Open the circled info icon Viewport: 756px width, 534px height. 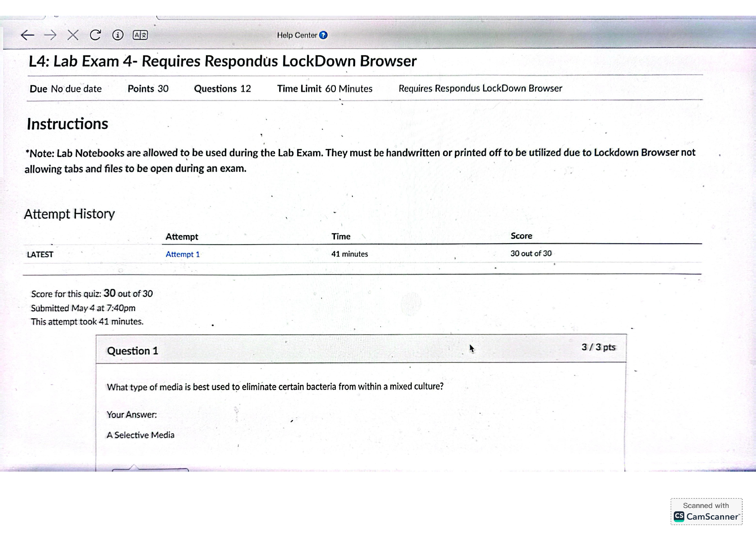(118, 35)
